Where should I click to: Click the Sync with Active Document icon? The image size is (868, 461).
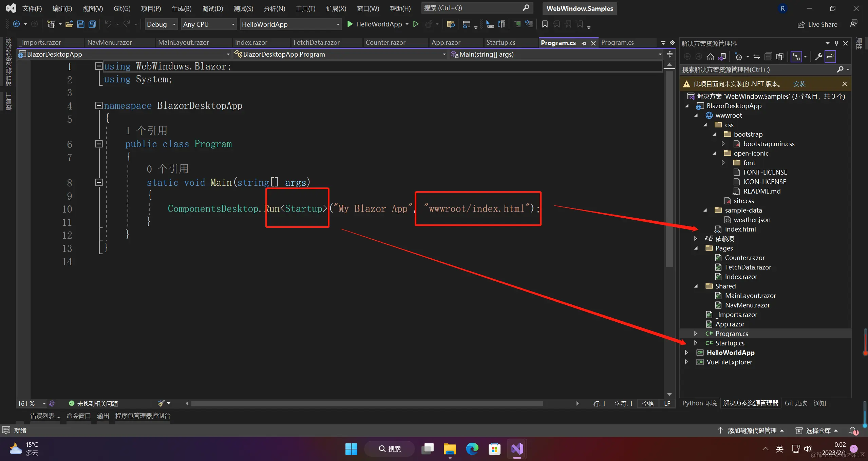click(x=757, y=57)
